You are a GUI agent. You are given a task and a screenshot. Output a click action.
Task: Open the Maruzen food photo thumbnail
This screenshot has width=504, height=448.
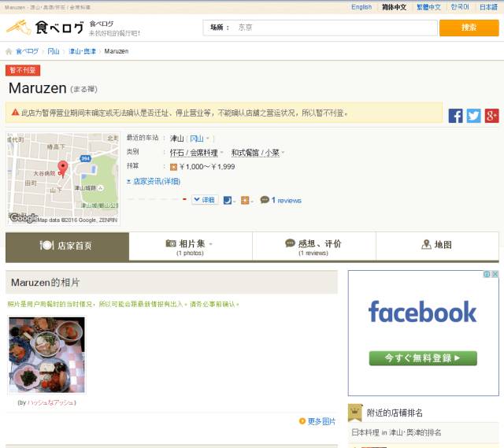point(46,354)
